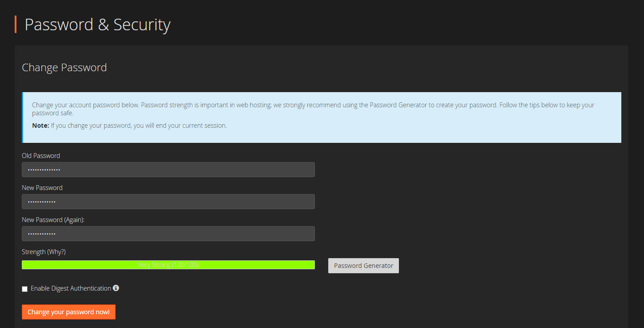This screenshot has height=328, width=644.
Task: Click the Enable Digest Authentication label
Action: tap(71, 288)
